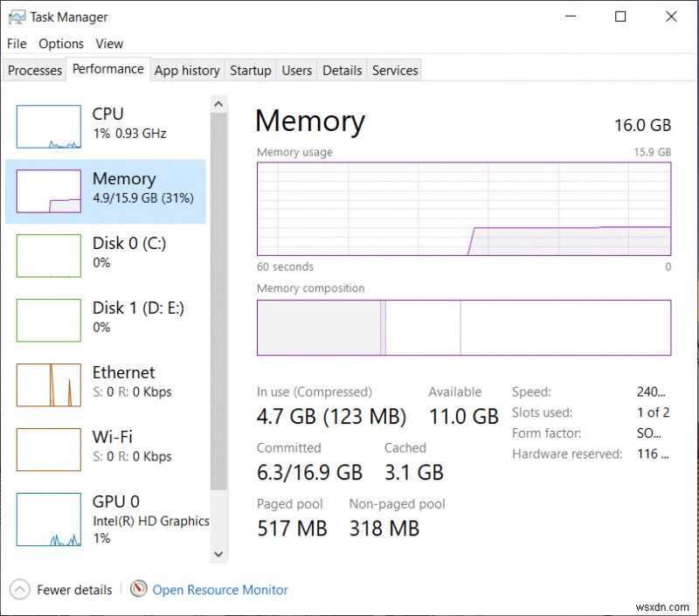The width and height of the screenshot is (699, 616).
Task: Open Disk 0 (C:) performance graph
Action: pos(49,255)
